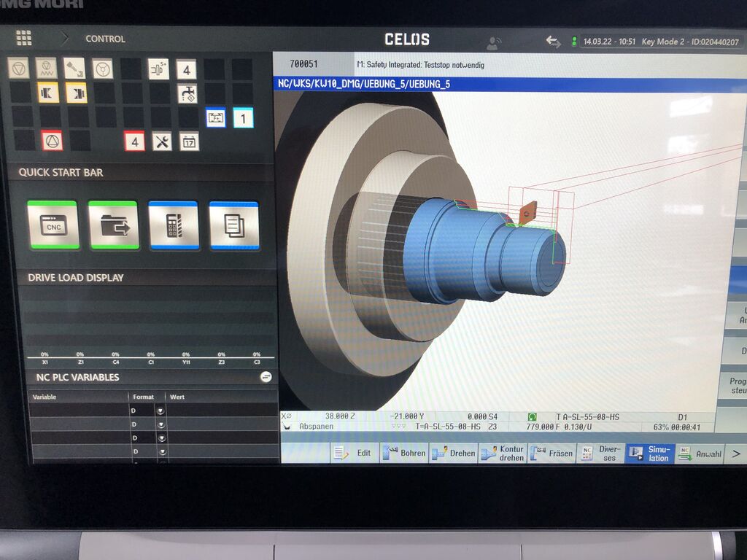Open the CELOS app grid menu
The width and height of the screenshot is (747, 560).
(x=24, y=38)
